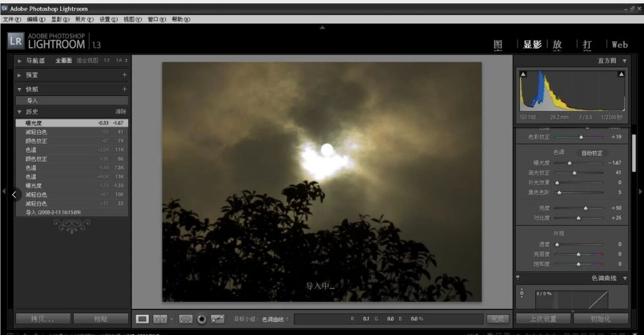This screenshot has width=644, height=335.
Task: Select the crop overlay tool
Action: pos(186,319)
